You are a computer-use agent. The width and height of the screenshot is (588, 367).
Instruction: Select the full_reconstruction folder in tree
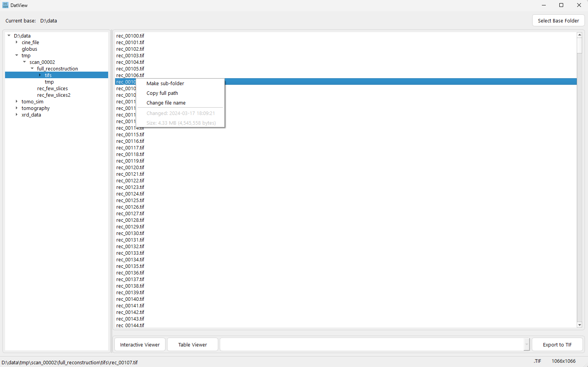(x=57, y=69)
